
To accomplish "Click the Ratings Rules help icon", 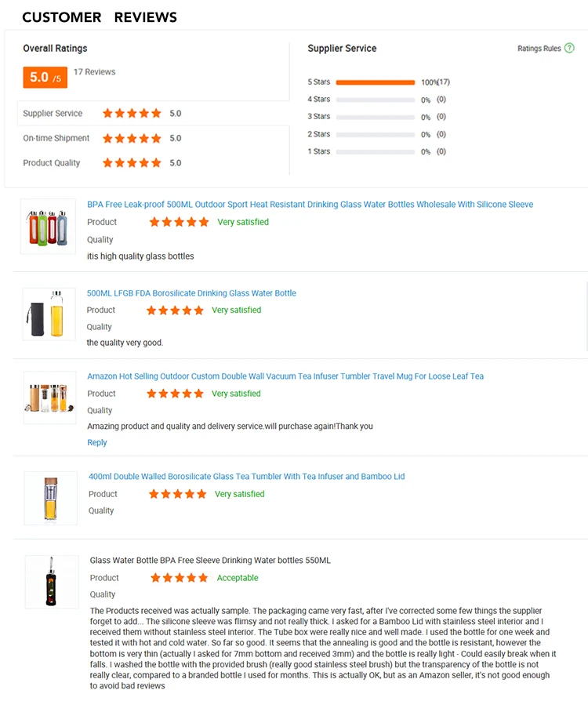I will 570,49.
